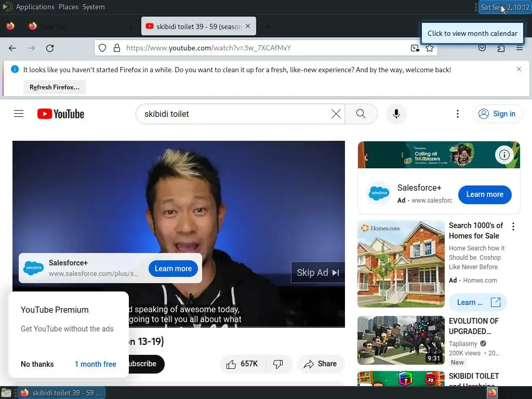Open the ad info icon on Salesforce banner
Screen dimensions: 532x399
click(504, 155)
